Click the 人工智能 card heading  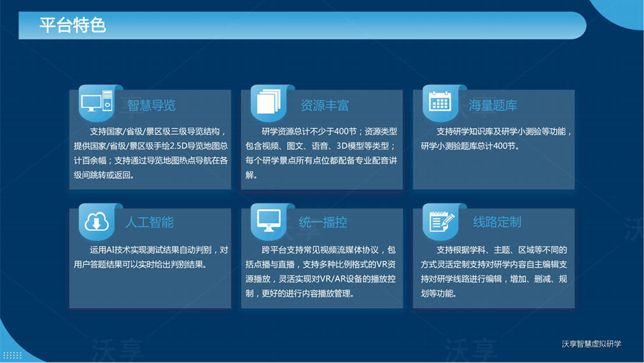click(x=150, y=223)
